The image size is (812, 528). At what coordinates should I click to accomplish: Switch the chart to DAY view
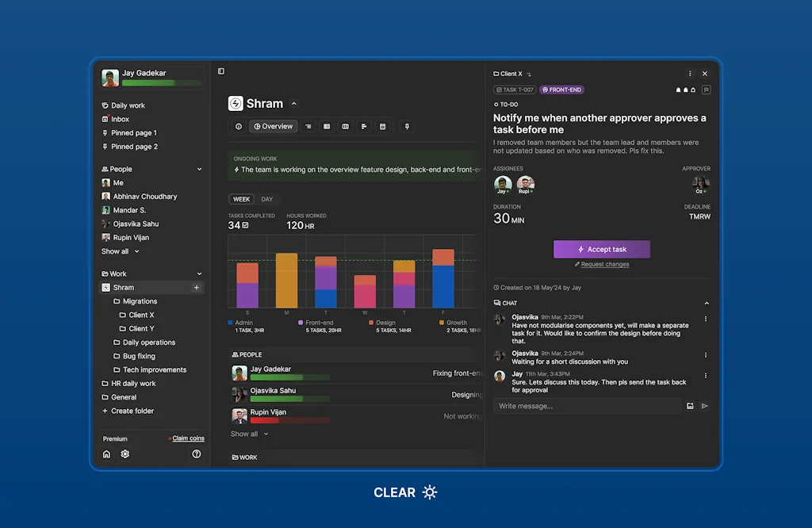(267, 200)
